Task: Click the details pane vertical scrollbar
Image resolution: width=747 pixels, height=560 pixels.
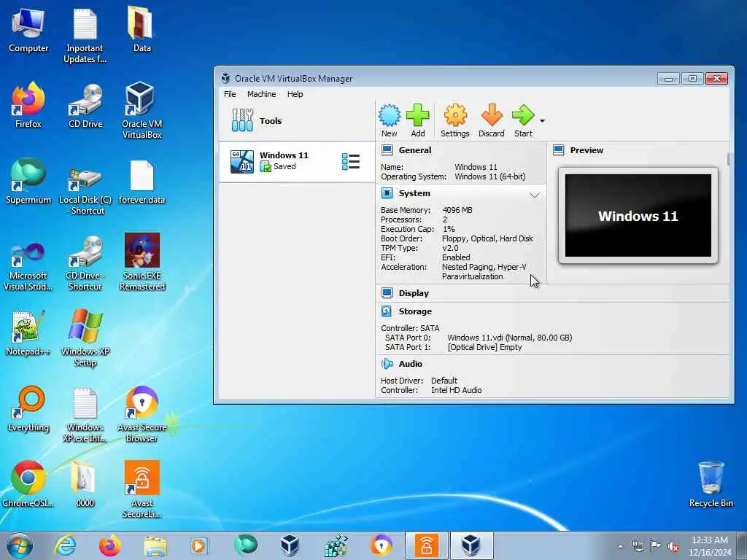Action: (x=727, y=159)
